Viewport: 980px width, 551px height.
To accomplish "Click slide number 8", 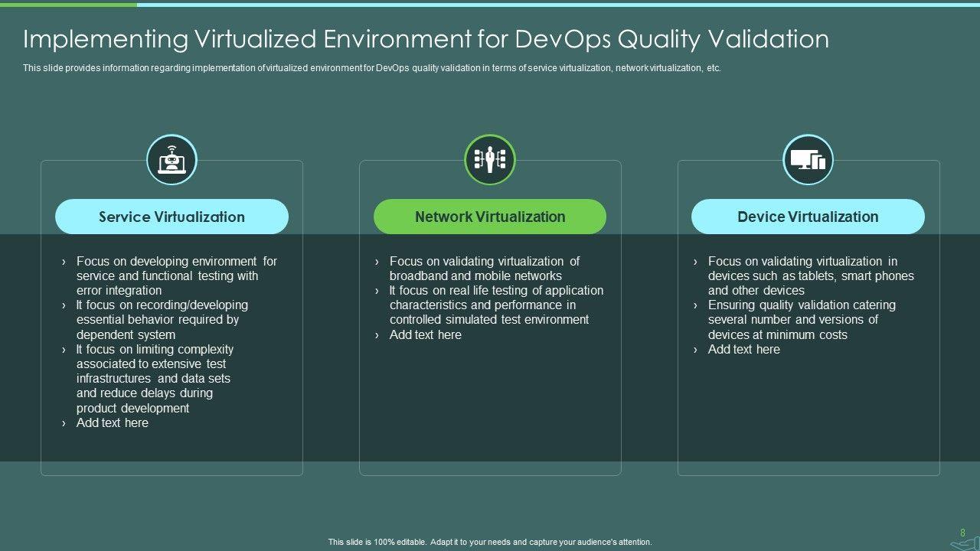I will coord(962,533).
